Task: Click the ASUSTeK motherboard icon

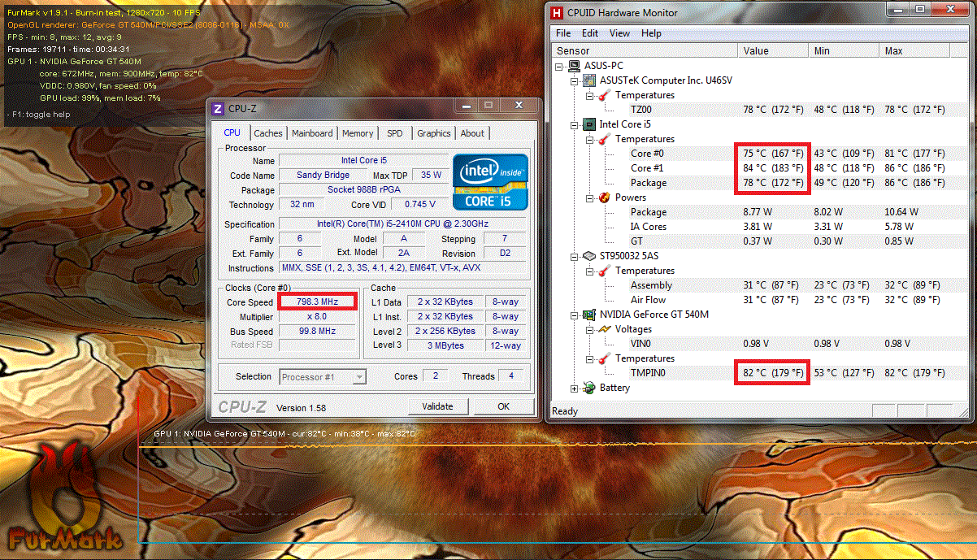Action: tap(589, 80)
